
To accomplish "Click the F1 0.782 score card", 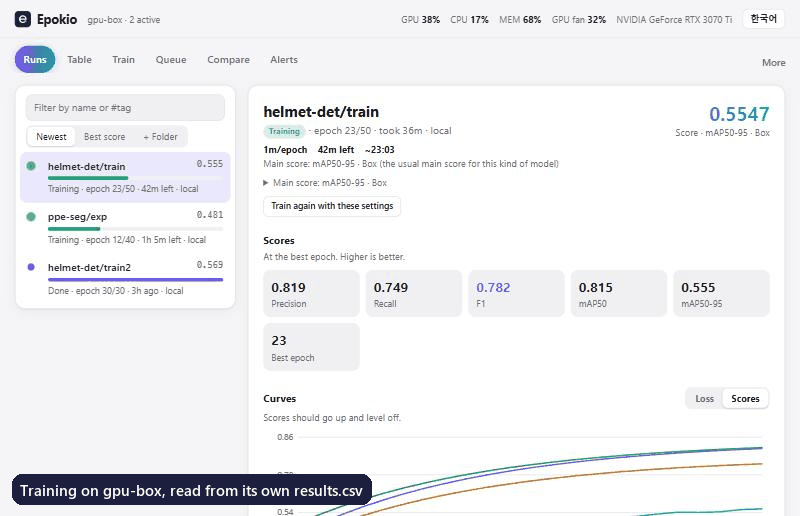I will point(516,293).
